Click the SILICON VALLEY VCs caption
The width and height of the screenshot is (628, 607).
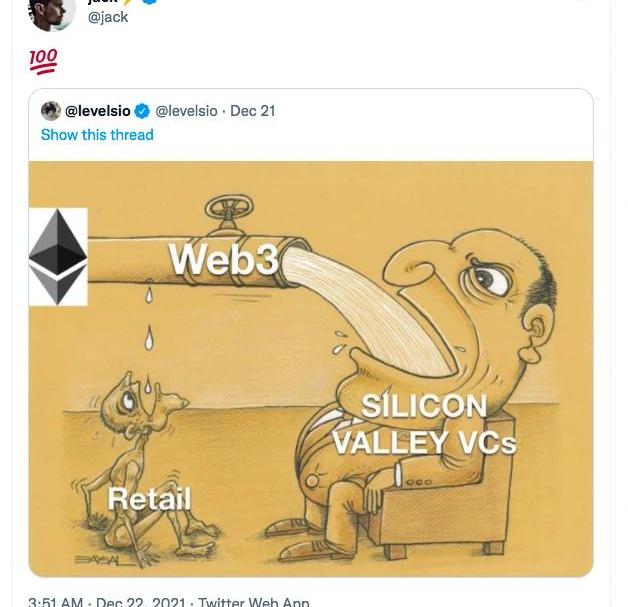click(x=424, y=424)
